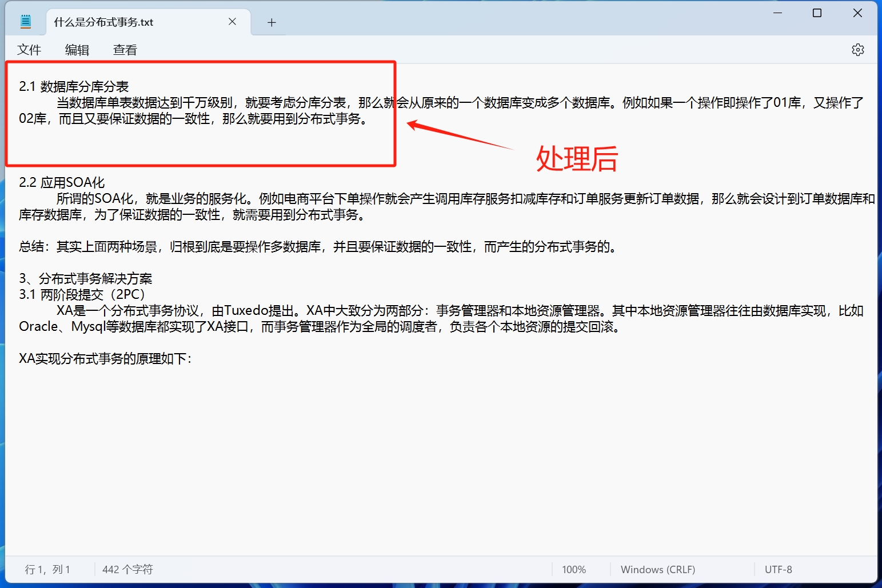Screen dimensions: 882x588
Task: Open a new tab using the plus icon
Action: (x=272, y=22)
